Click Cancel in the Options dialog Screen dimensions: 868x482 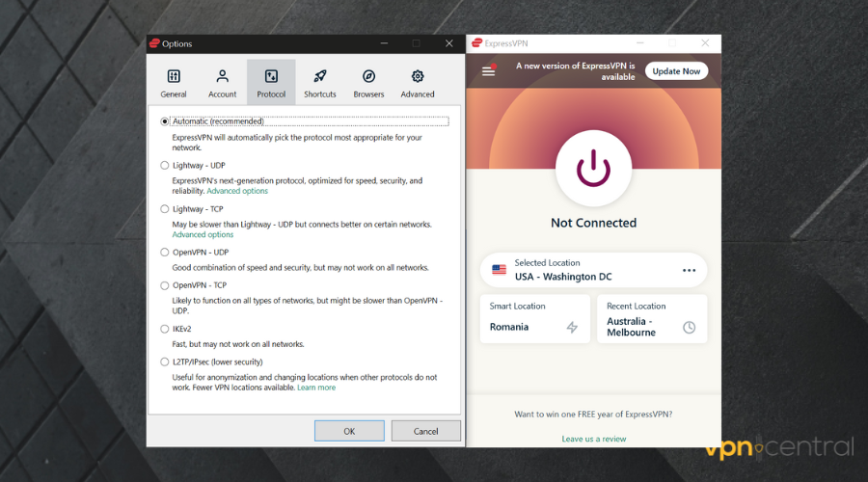(425, 431)
